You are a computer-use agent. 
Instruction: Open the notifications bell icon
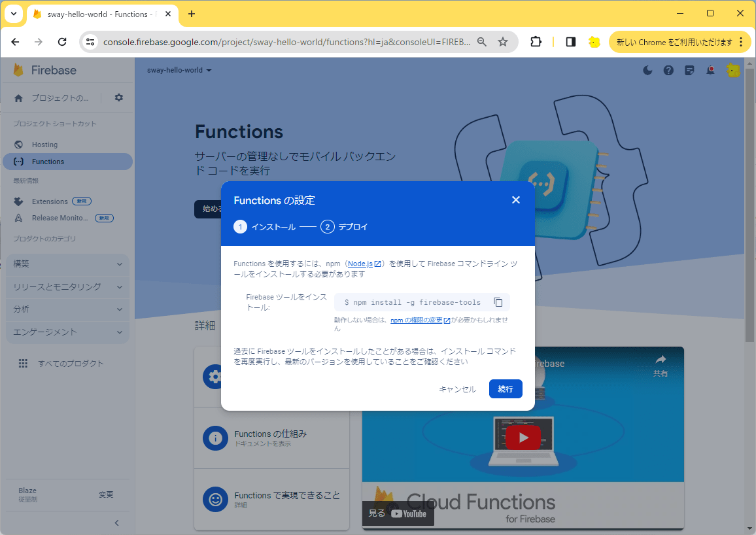click(x=711, y=71)
